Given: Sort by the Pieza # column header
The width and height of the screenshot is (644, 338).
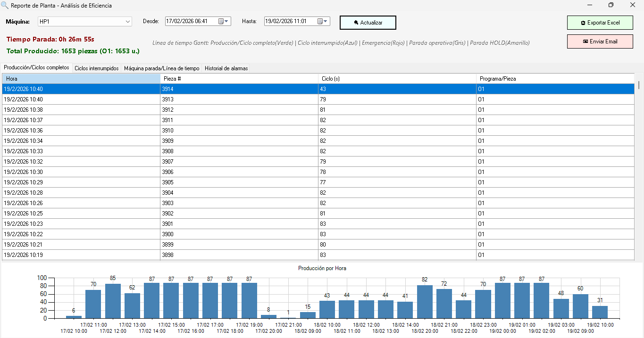Looking at the screenshot, I should click(239, 79).
